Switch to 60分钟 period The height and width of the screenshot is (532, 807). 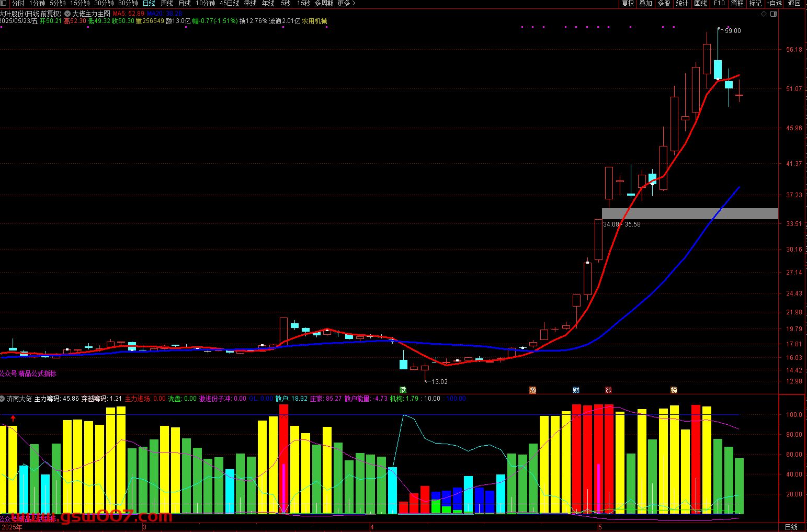click(128, 3)
